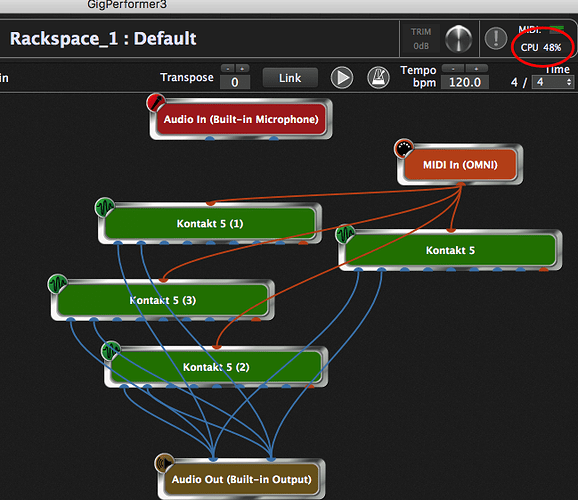
Task: Click the MIDI input pin on Kontakt 5 (1)
Action: 210,203
